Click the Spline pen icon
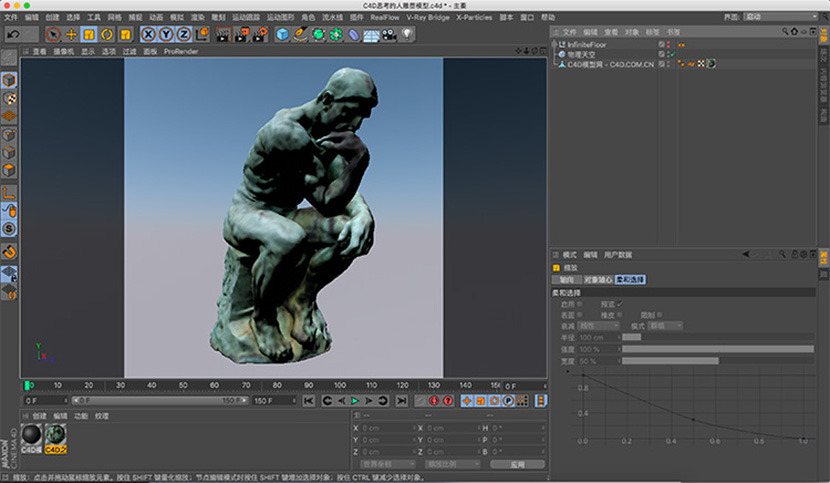 [300, 35]
